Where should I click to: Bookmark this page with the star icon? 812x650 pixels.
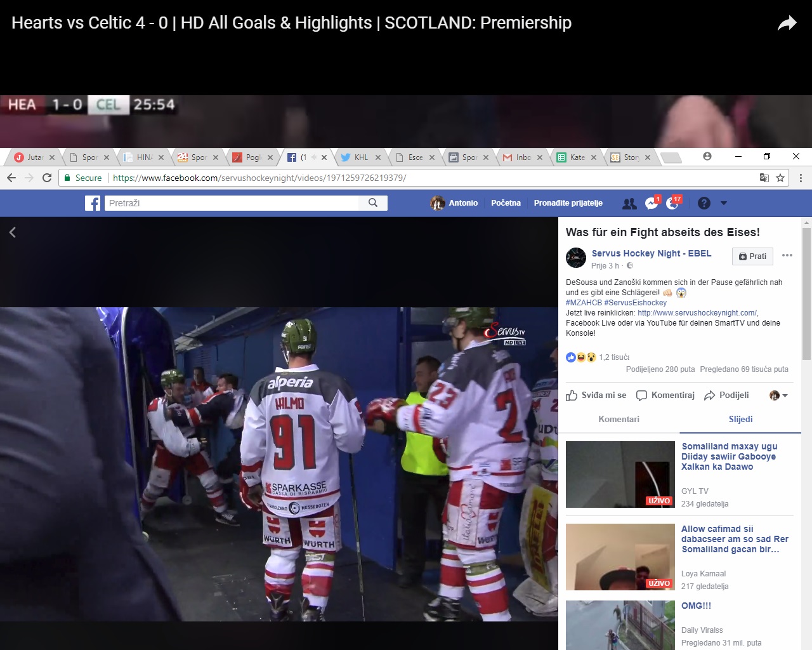(780, 178)
